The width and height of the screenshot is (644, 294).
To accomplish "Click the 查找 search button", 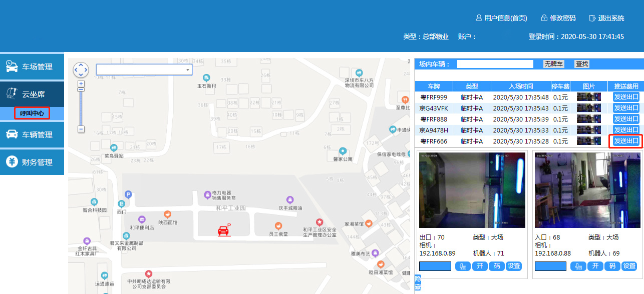I will pos(582,64).
